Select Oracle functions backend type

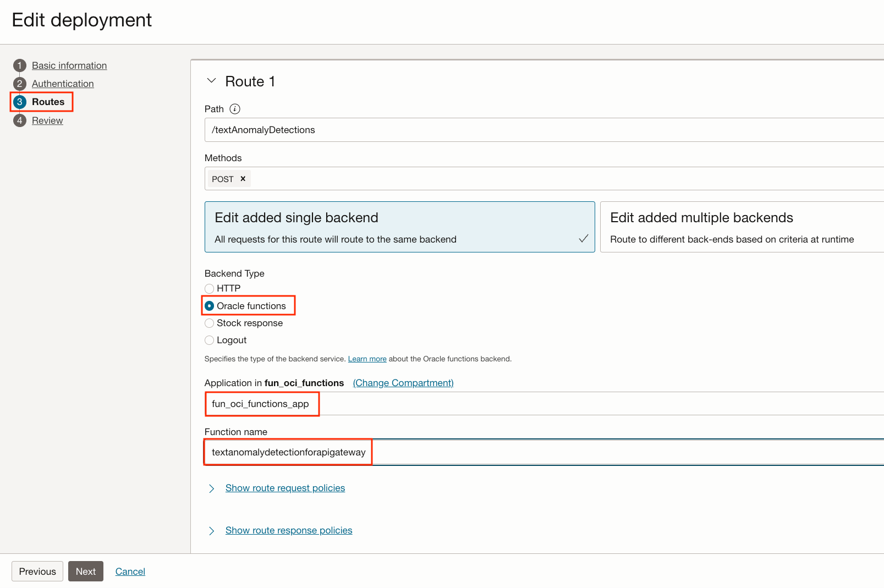(209, 306)
